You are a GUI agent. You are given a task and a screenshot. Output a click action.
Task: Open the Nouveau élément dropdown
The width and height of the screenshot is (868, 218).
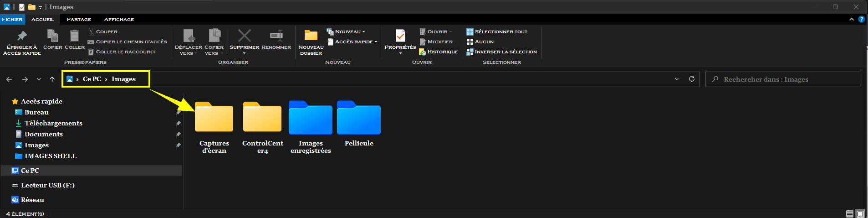pos(346,31)
